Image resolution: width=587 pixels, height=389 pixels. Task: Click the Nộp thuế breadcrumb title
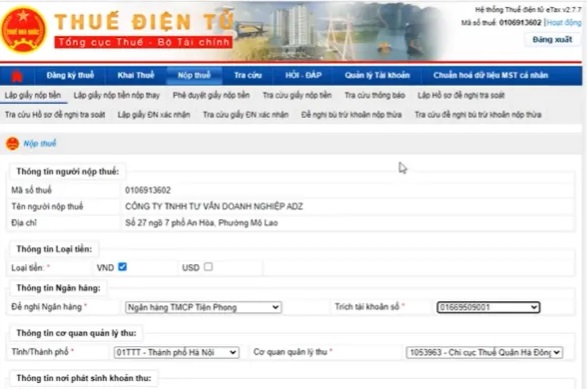(40, 143)
